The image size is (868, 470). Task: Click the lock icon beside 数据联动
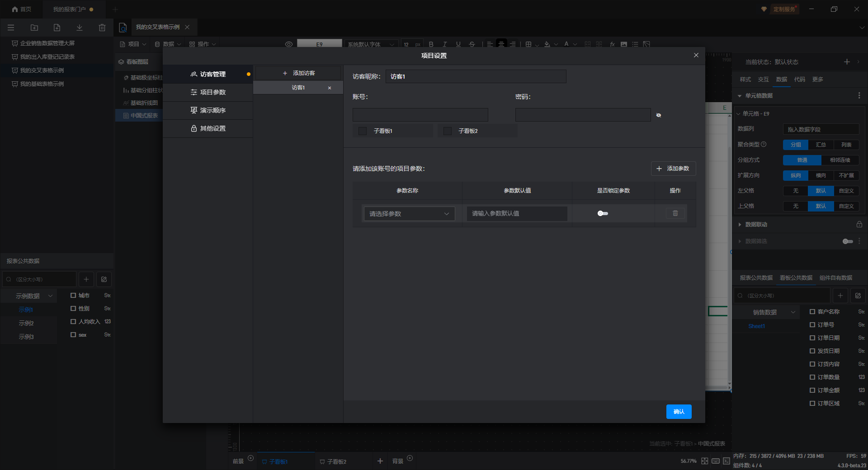click(859, 225)
